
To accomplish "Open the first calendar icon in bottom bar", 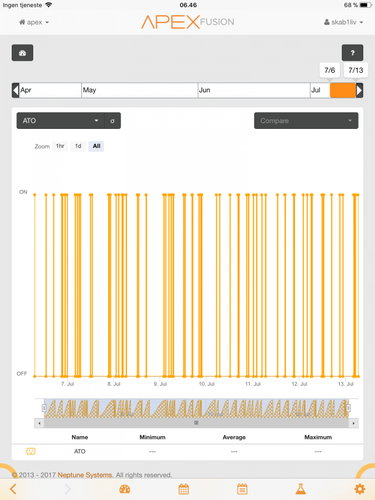I will pyautogui.click(x=184, y=489).
